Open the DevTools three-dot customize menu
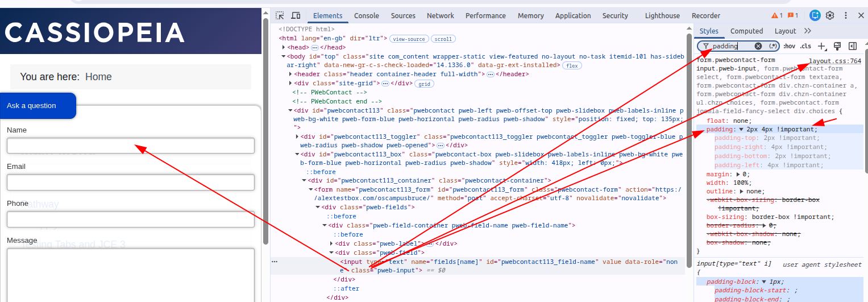The height and width of the screenshot is (302, 868). pyautogui.click(x=847, y=15)
